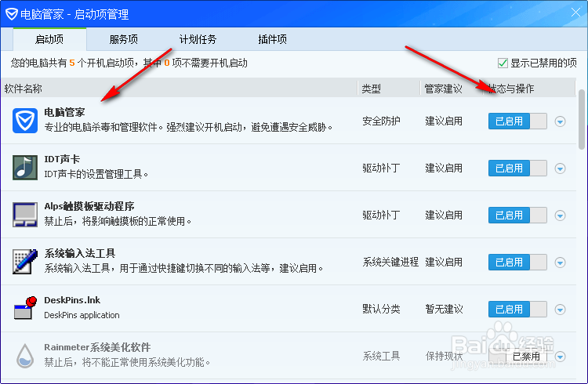Toggle the DeskPins.lnk 已启用 switch
Screen dimensions: 588x384
[517, 310]
